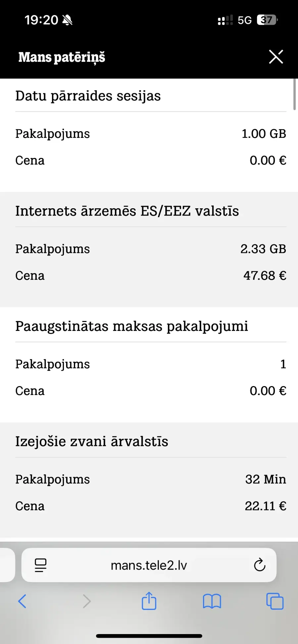
Task: Tap the mans.tele2.lv address field
Action: [x=149, y=565]
